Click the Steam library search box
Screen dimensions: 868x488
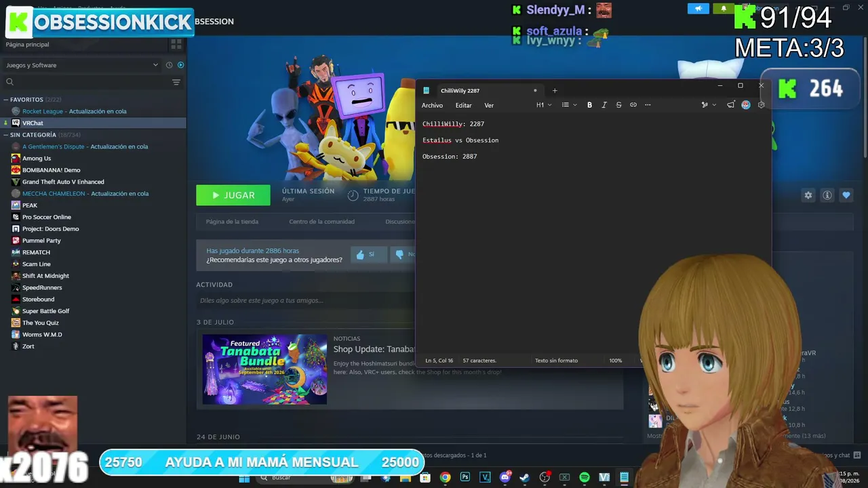(88, 82)
